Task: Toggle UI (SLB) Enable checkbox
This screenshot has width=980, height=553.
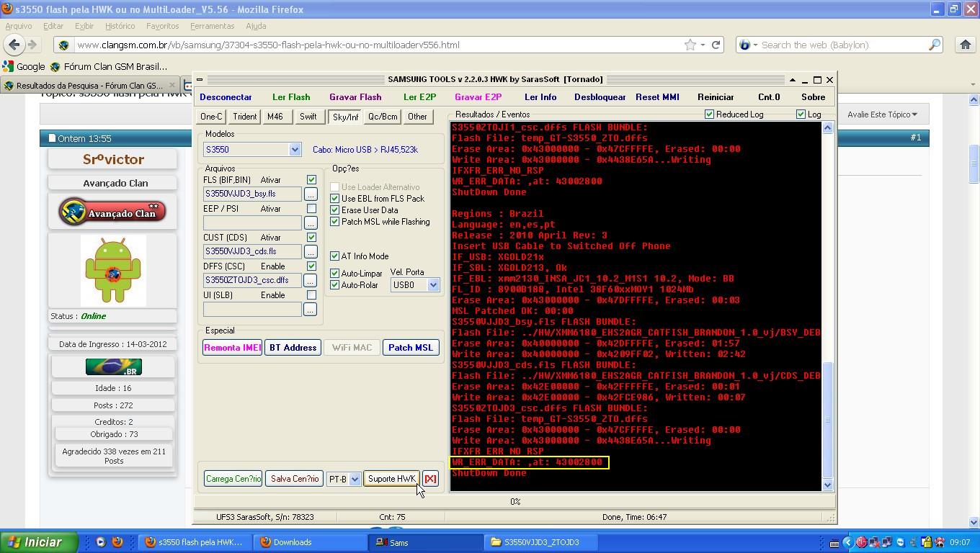Action: [x=311, y=295]
